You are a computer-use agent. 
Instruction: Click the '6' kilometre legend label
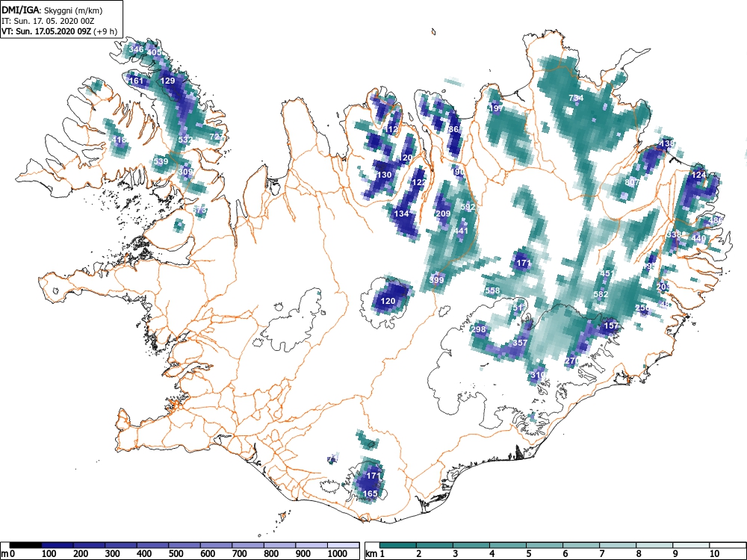[565, 554]
